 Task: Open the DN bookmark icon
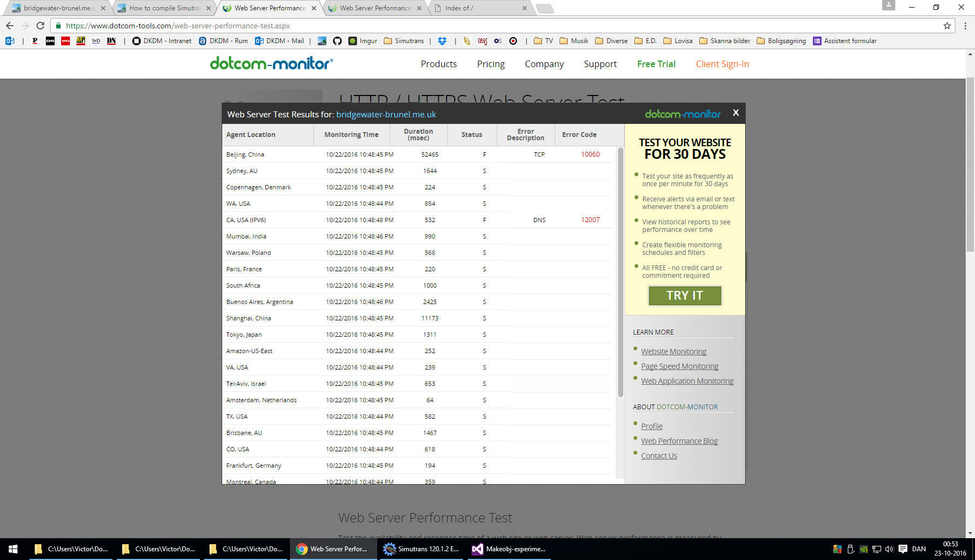click(x=111, y=41)
